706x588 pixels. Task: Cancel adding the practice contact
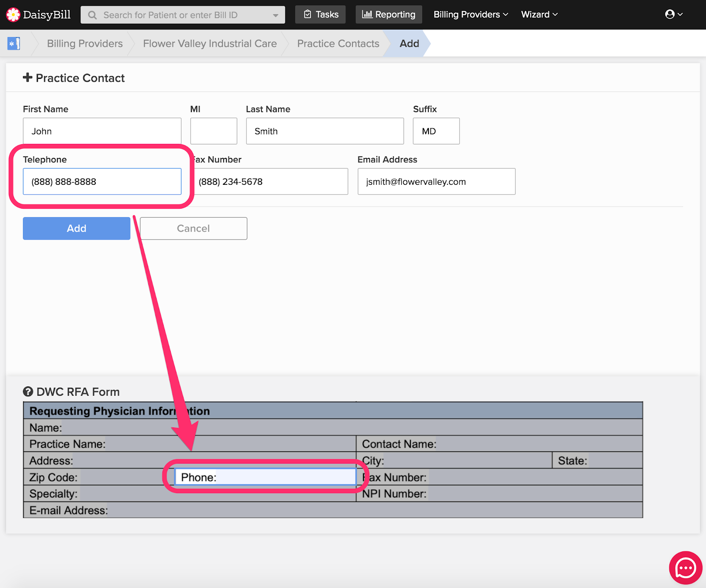pyautogui.click(x=193, y=228)
